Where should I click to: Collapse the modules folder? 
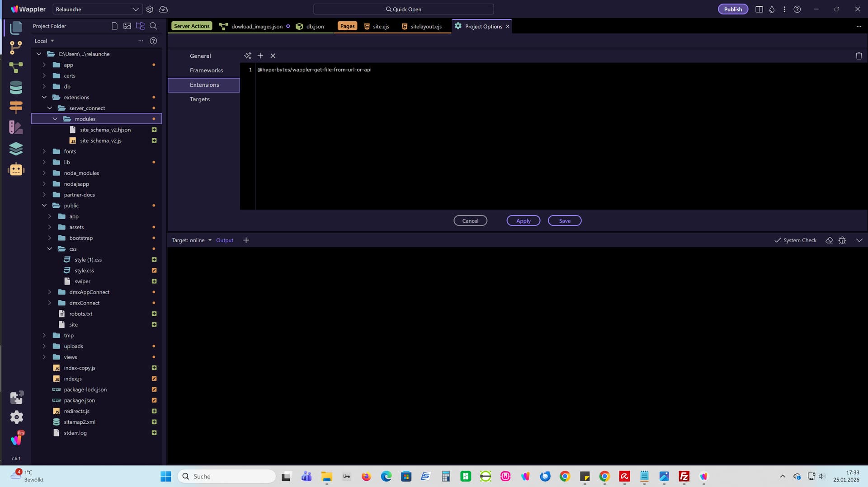click(x=55, y=119)
